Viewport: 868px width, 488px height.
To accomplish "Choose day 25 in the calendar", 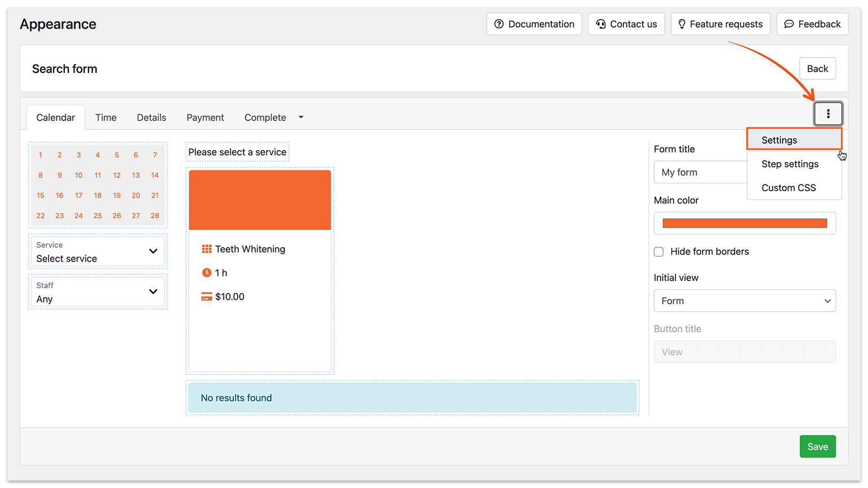I will pyautogui.click(x=98, y=216).
